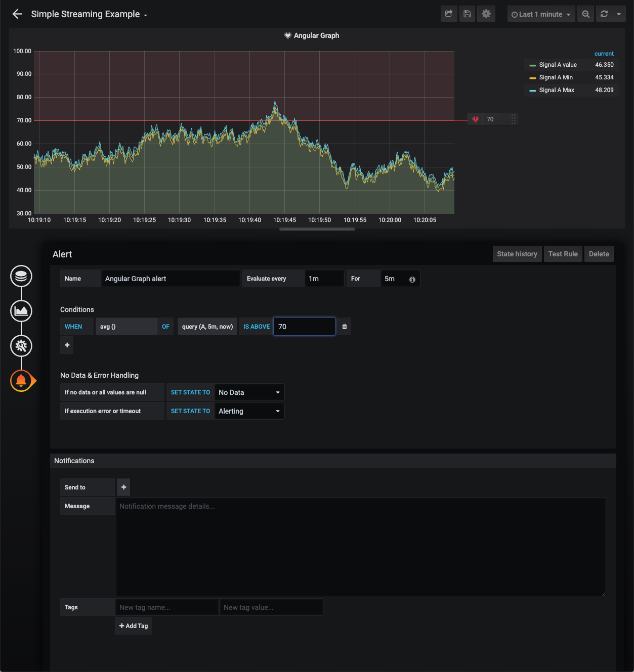Toggle Signal A Max series in legend
The height and width of the screenshot is (672, 634).
click(557, 90)
